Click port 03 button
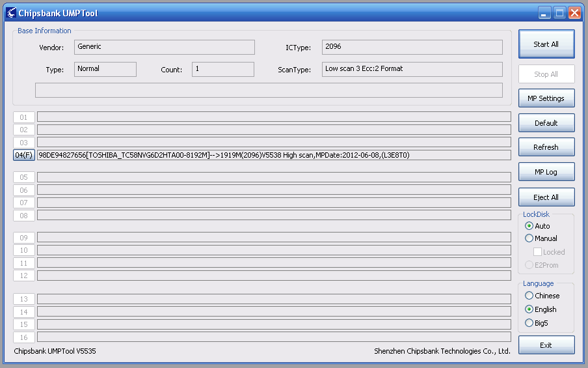This screenshot has width=588, height=368. click(x=24, y=143)
